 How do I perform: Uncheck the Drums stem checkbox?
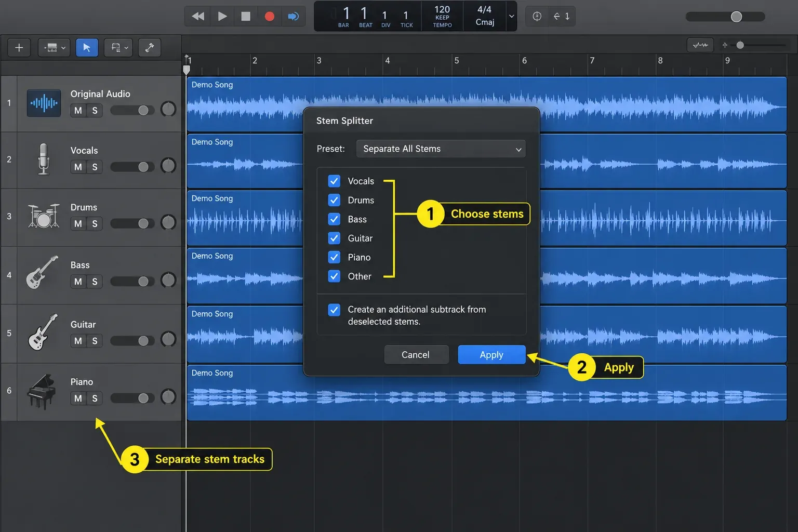click(x=334, y=200)
